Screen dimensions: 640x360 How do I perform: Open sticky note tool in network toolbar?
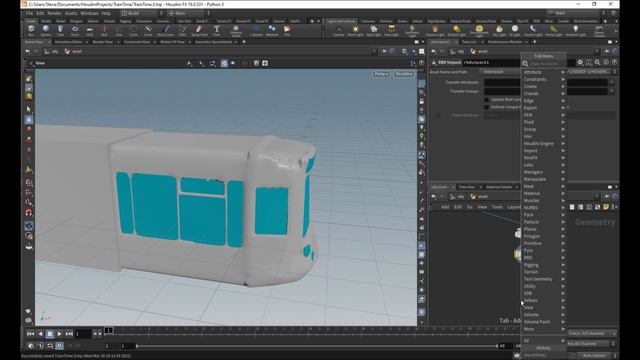606,207
